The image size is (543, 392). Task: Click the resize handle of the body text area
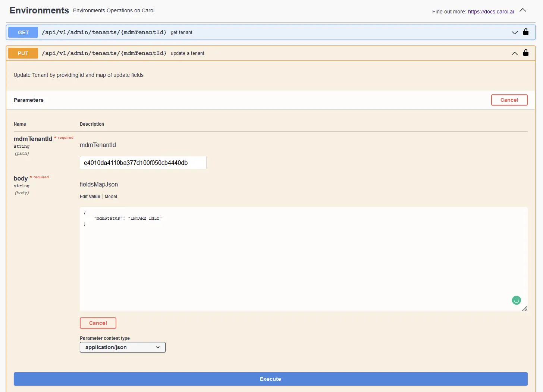coord(525,308)
